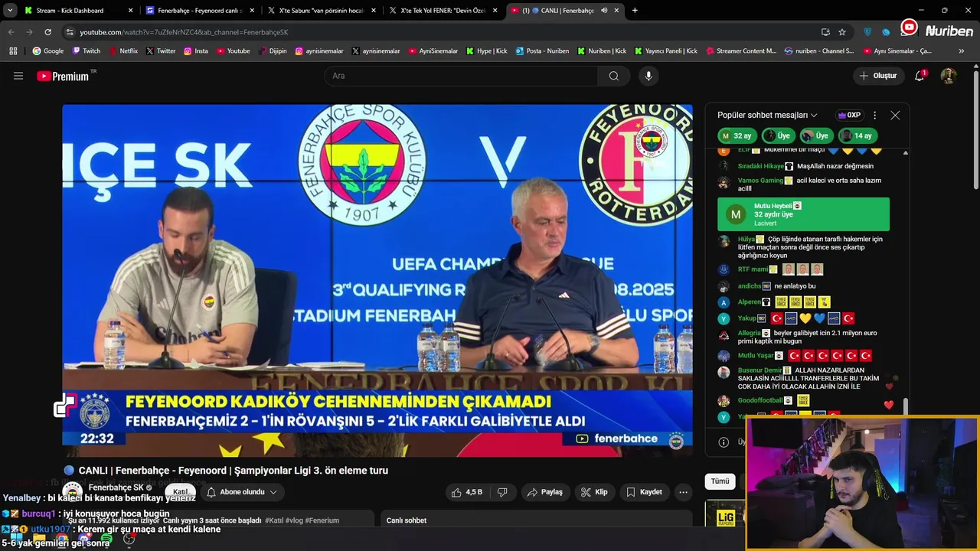This screenshot has height=551, width=980.
Task: Open the Twitch bookmark
Action: (87, 51)
